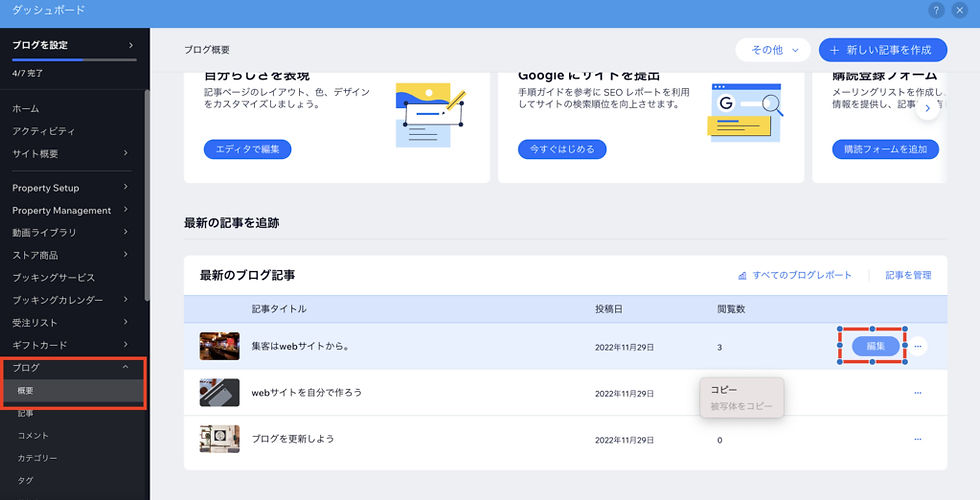Click the 記事タイトル column header
The height and width of the screenshot is (500, 980).
pos(279,309)
